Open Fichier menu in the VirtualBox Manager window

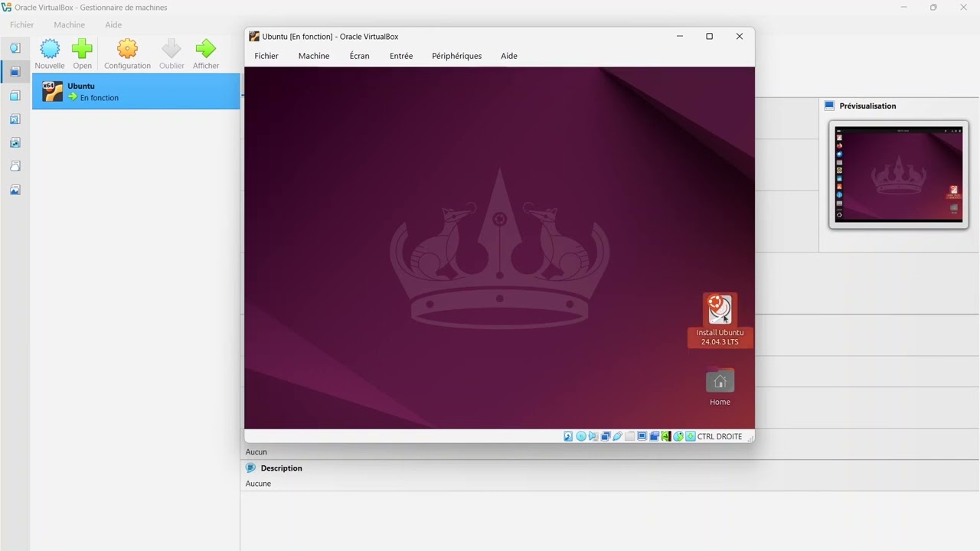[21, 24]
